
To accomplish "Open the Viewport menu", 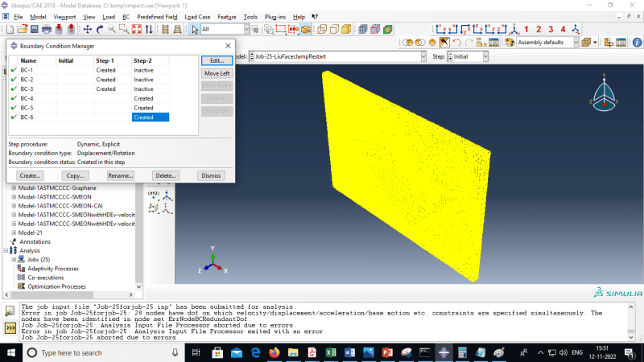I will click(x=64, y=17).
